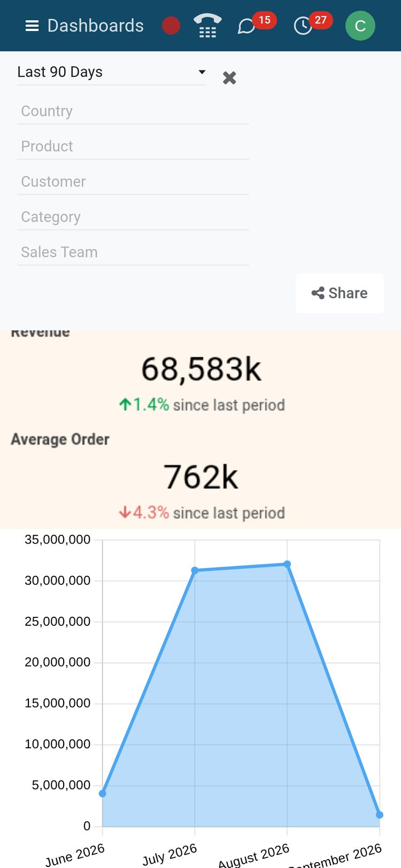Click the red status circle indicator
The width and height of the screenshot is (401, 868).
coord(171,26)
